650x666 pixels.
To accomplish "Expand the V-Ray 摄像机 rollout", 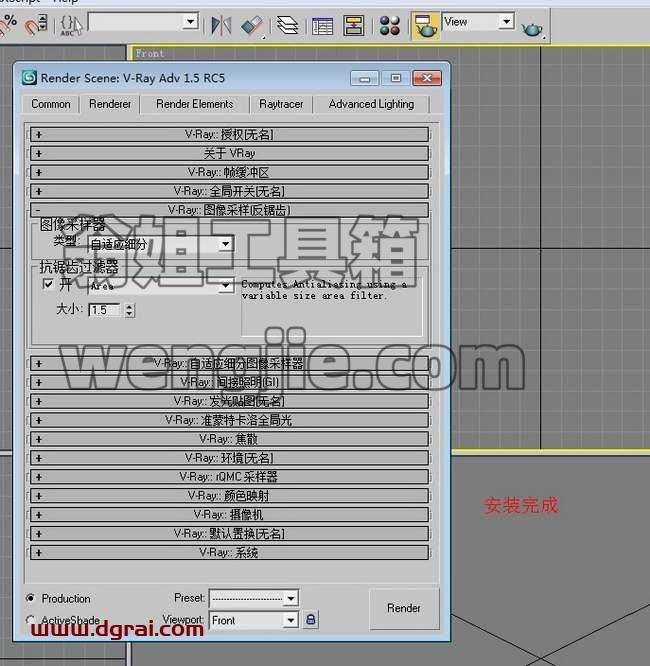I will pyautogui.click(x=229, y=514).
